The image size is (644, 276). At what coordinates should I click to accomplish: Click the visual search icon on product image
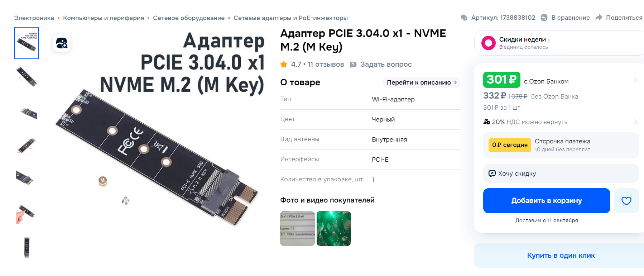pyautogui.click(x=62, y=43)
